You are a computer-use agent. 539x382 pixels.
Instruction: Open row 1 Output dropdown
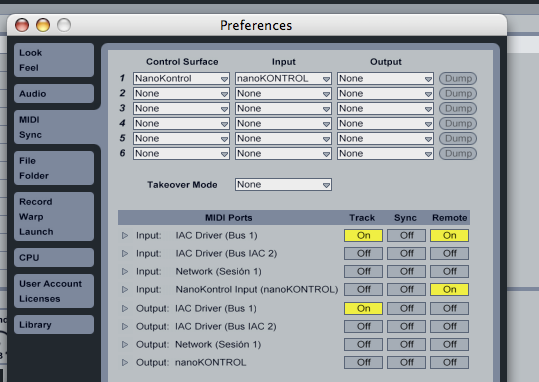(385, 78)
